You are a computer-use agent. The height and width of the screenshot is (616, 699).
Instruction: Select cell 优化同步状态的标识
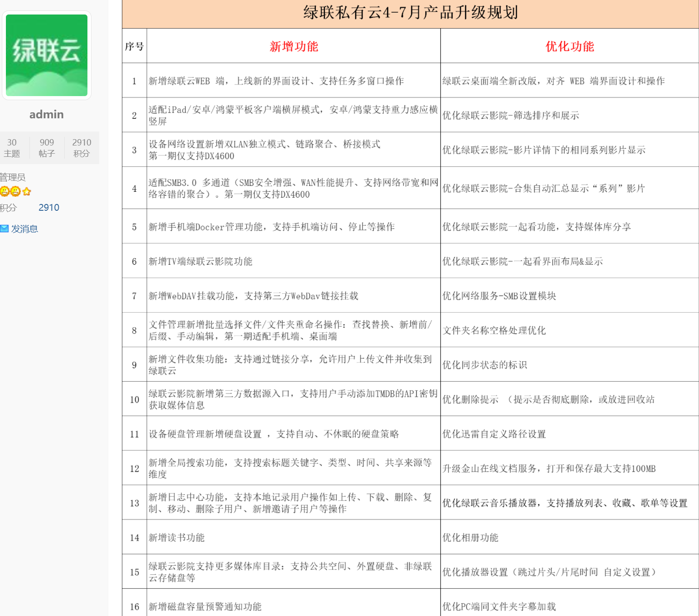[569, 364]
